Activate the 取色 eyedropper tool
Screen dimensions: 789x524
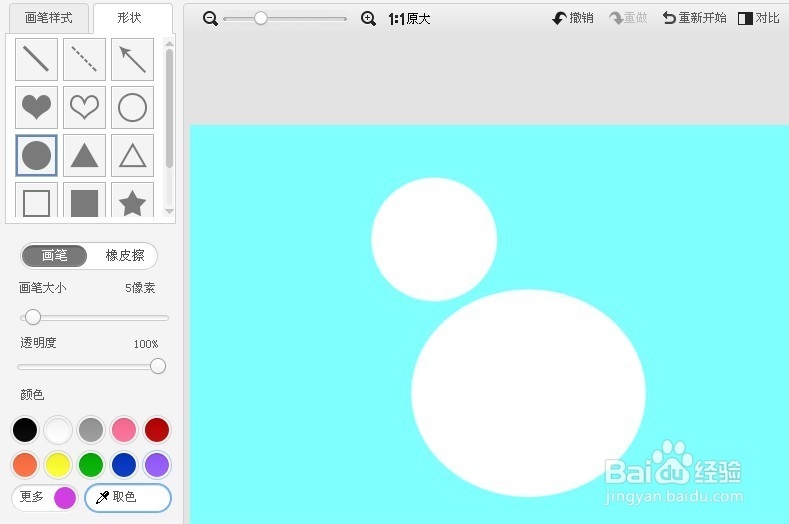[x=128, y=498]
